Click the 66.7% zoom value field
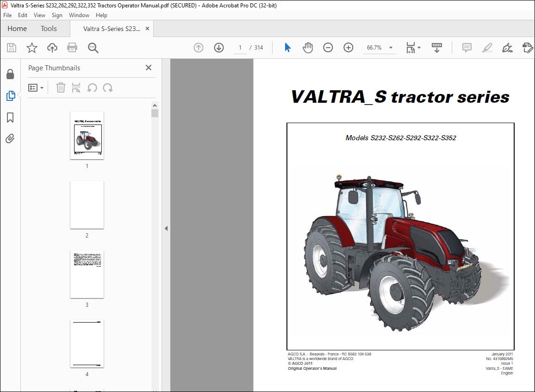The image size is (535, 392). pos(374,48)
